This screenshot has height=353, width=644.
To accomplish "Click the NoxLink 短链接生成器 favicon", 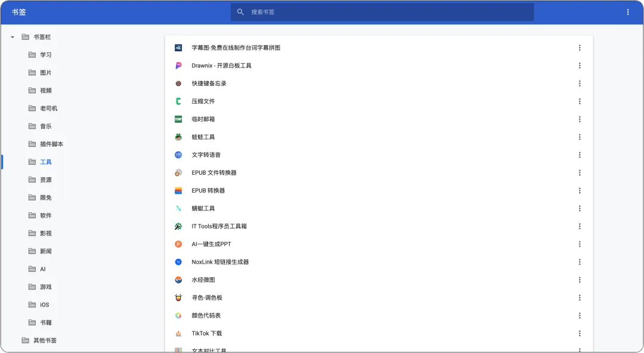I will (178, 262).
